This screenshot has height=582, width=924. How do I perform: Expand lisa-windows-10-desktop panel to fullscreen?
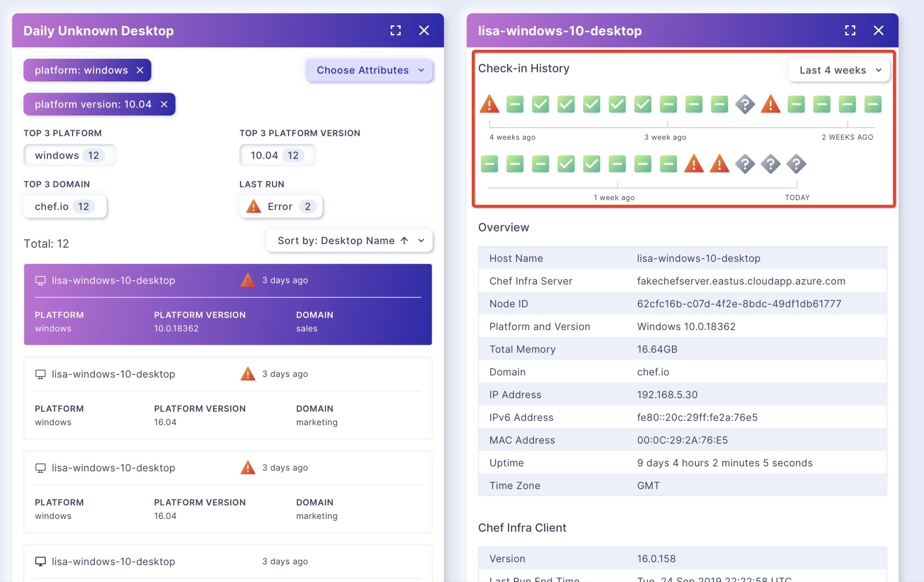tap(850, 30)
